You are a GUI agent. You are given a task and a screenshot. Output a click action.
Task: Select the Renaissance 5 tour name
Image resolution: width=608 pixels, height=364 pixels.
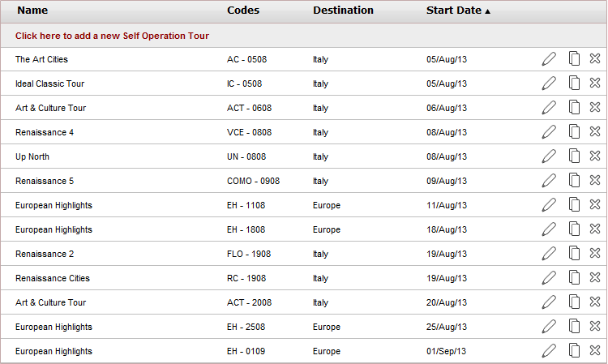click(x=45, y=181)
